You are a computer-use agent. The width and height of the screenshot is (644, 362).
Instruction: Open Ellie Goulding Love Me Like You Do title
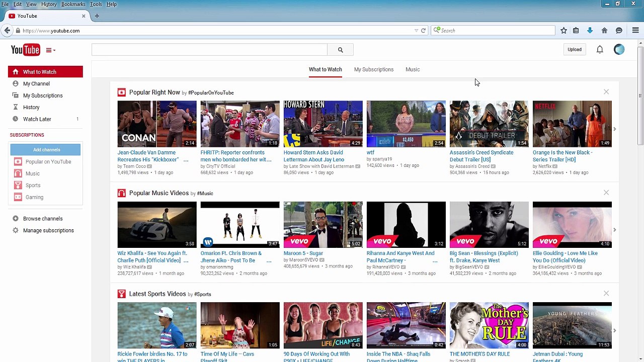point(565,257)
